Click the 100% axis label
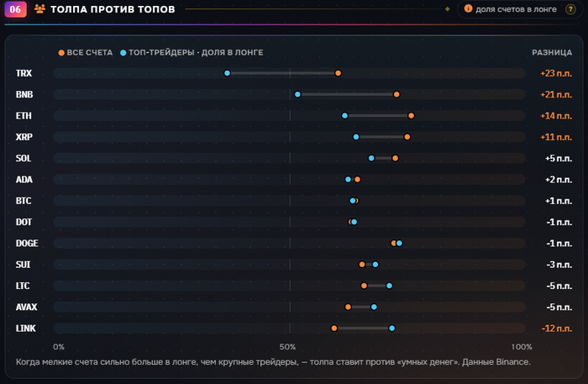This screenshot has height=384, width=588. (x=522, y=347)
